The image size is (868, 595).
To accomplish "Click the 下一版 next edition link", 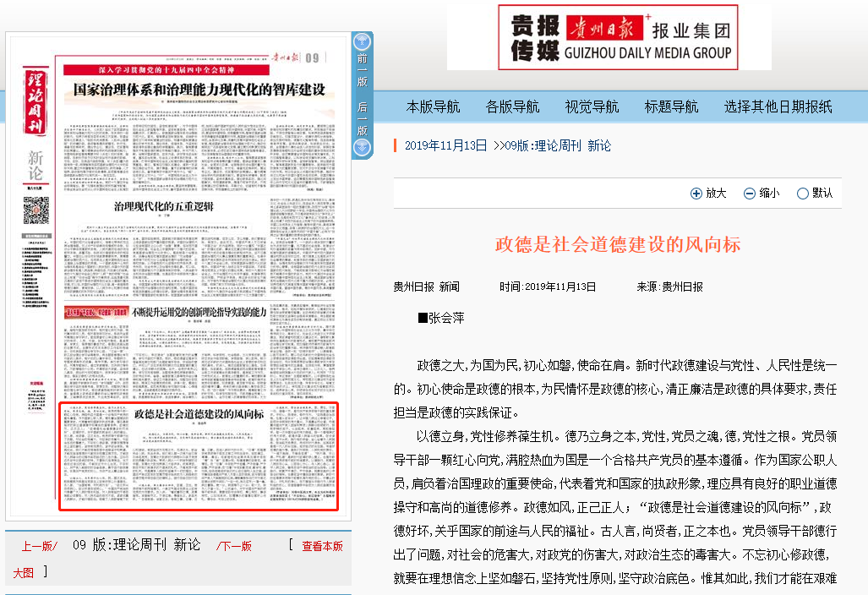I will 233,546.
